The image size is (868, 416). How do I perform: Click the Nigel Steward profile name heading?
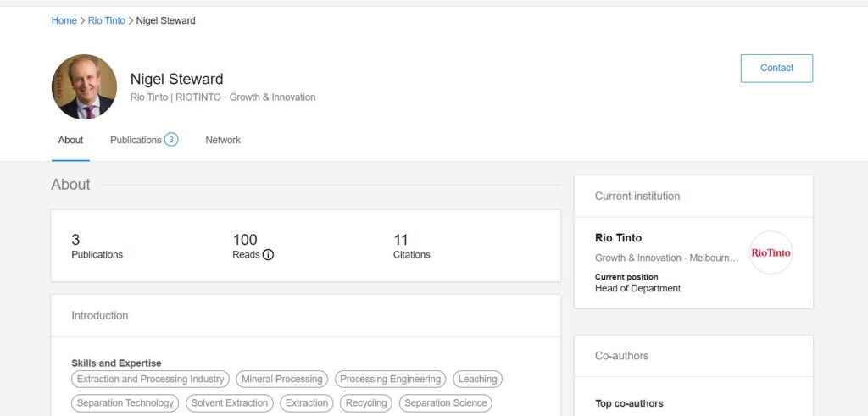[176, 79]
